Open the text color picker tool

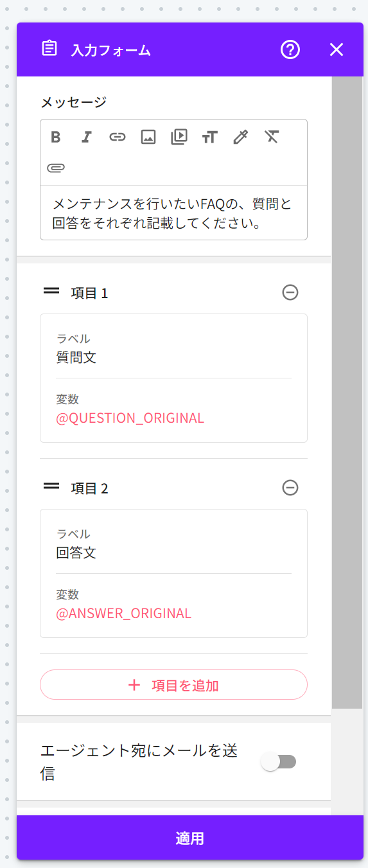tap(241, 137)
